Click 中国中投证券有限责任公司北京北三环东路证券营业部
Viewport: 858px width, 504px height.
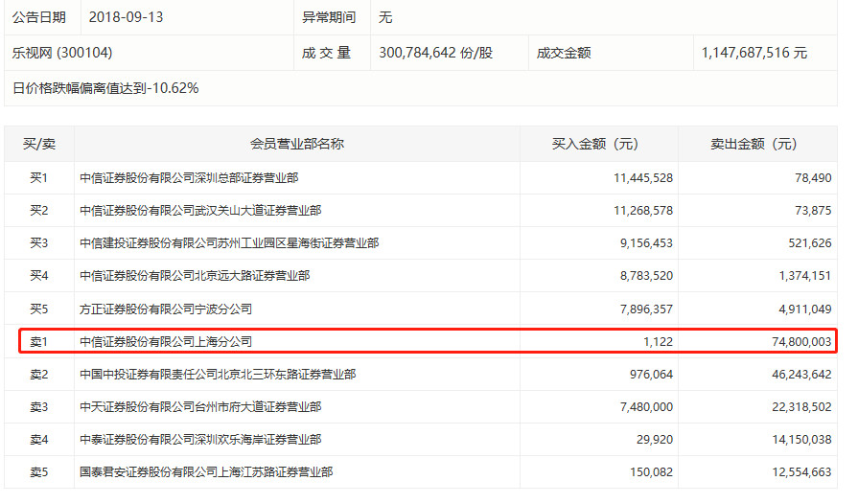(x=218, y=375)
